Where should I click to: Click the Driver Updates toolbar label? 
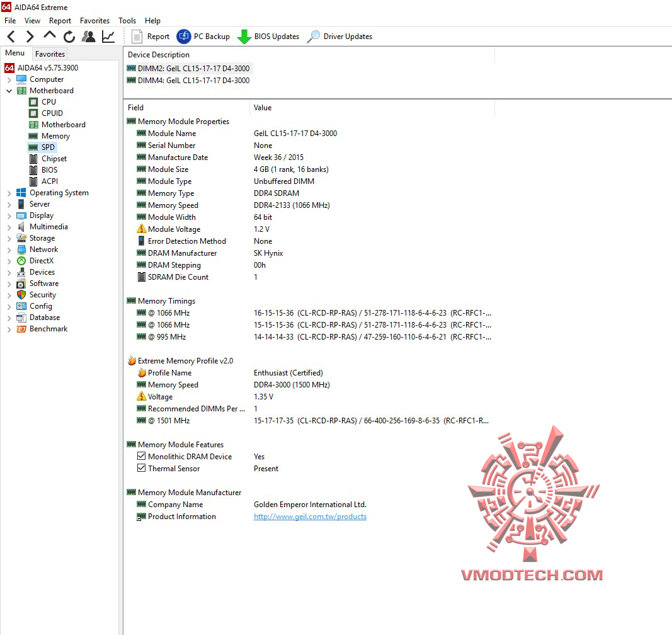(x=348, y=37)
